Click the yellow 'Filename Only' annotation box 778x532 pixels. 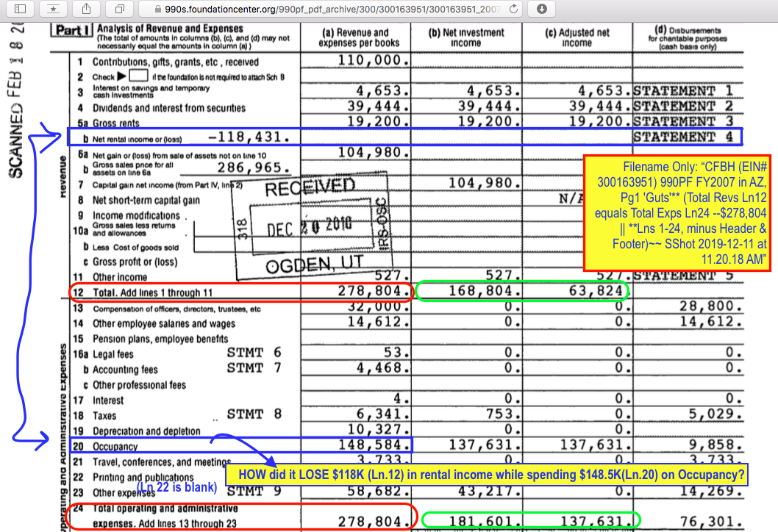(x=677, y=213)
